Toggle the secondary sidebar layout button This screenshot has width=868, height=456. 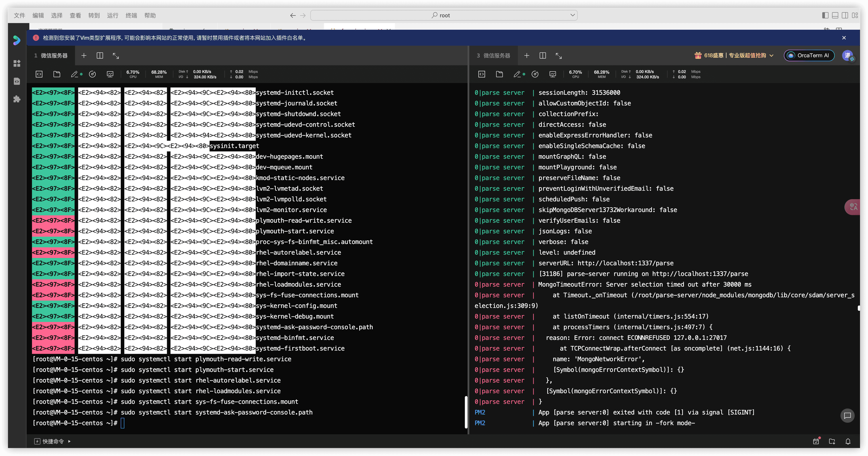[x=845, y=15]
